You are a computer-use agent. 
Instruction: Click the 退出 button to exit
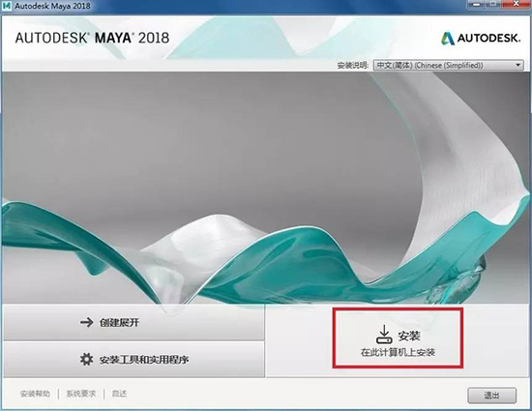point(492,396)
